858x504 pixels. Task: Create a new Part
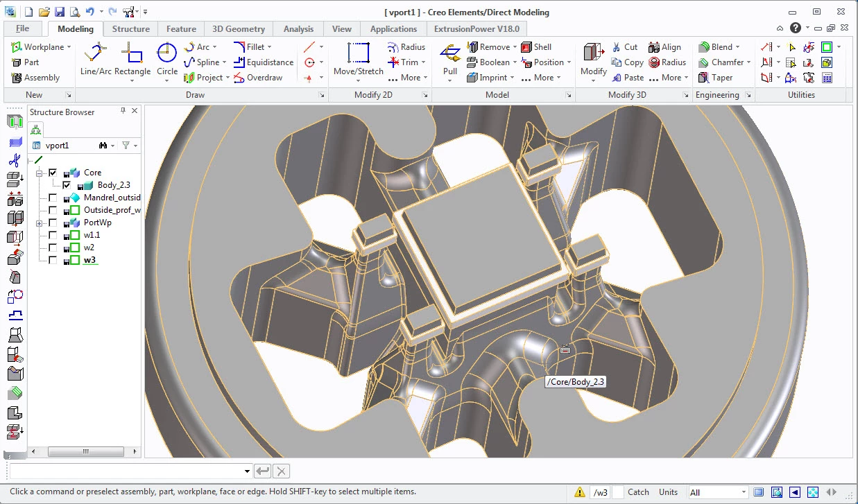click(x=25, y=62)
